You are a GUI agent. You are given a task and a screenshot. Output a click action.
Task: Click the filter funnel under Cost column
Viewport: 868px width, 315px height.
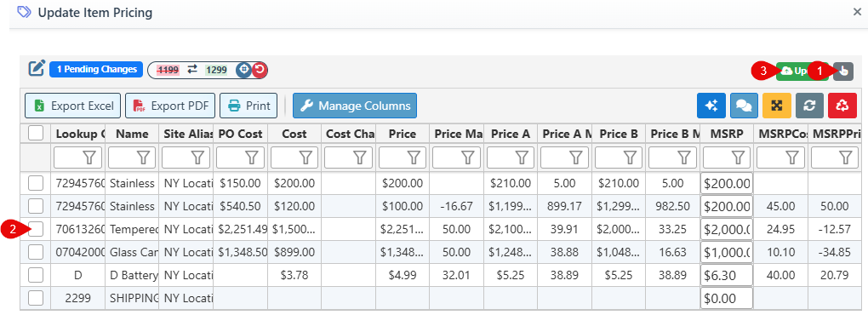point(306,158)
